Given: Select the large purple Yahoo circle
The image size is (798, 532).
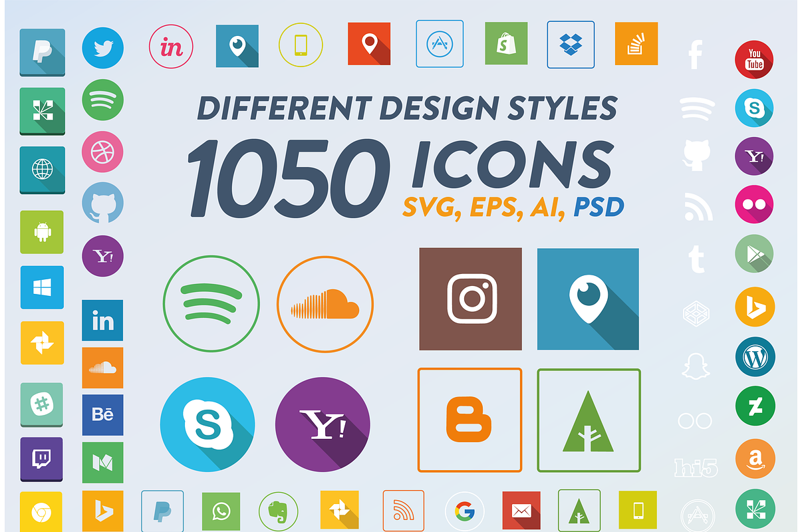Looking at the screenshot, I should [x=323, y=425].
